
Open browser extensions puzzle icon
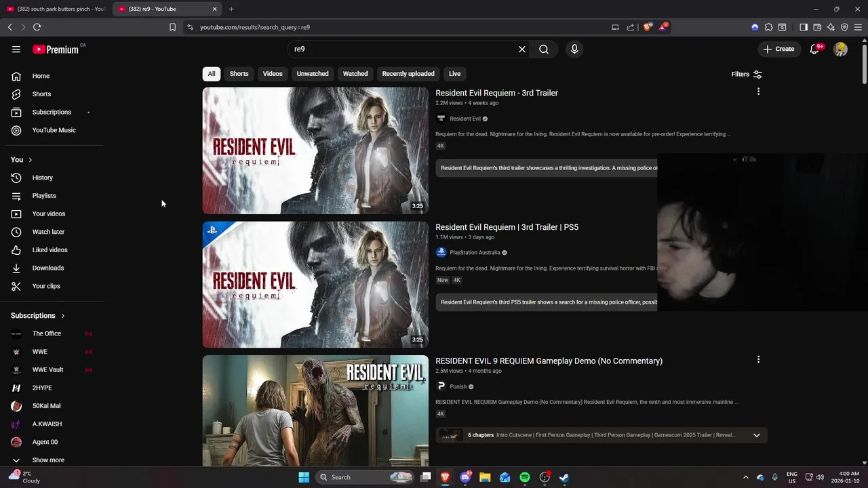coord(768,27)
